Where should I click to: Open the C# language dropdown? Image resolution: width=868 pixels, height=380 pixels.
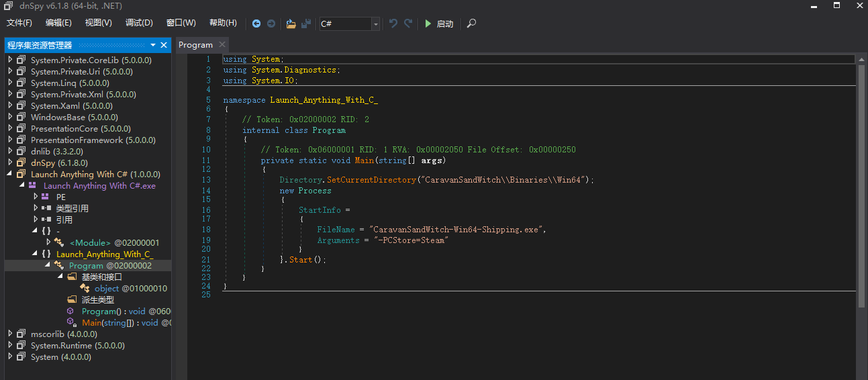[x=375, y=24]
